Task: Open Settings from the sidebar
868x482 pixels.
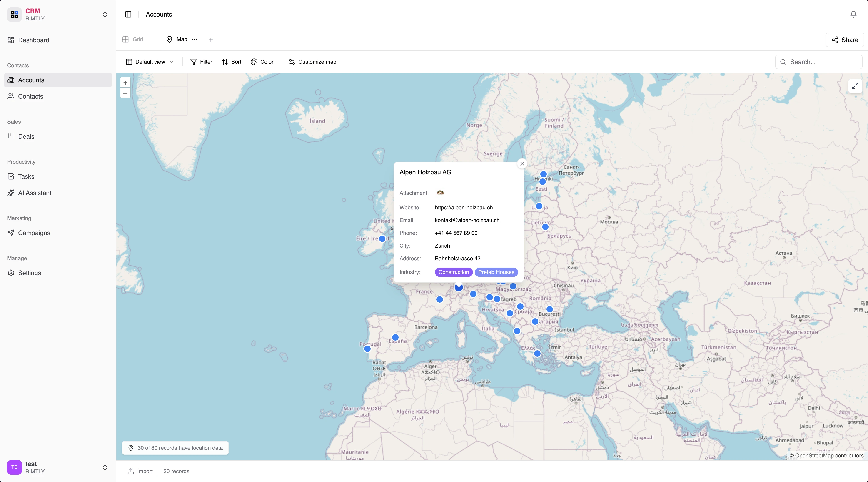Action: pos(29,273)
